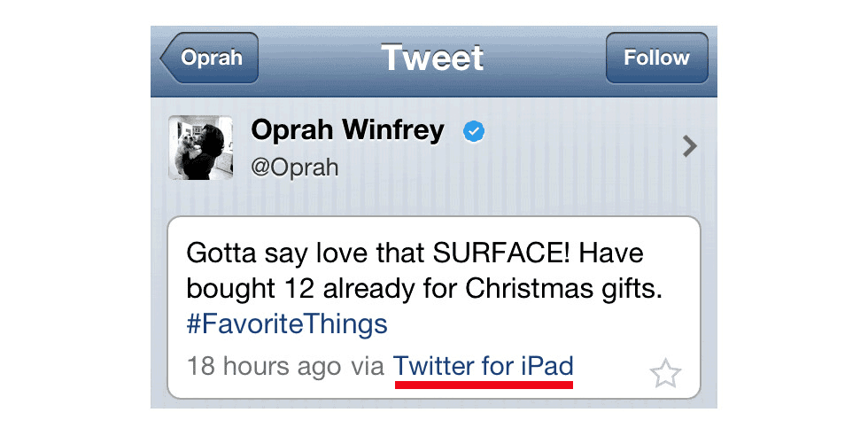Tap the word via before the source
Viewport: 868px width, 436px height.
pos(367,367)
